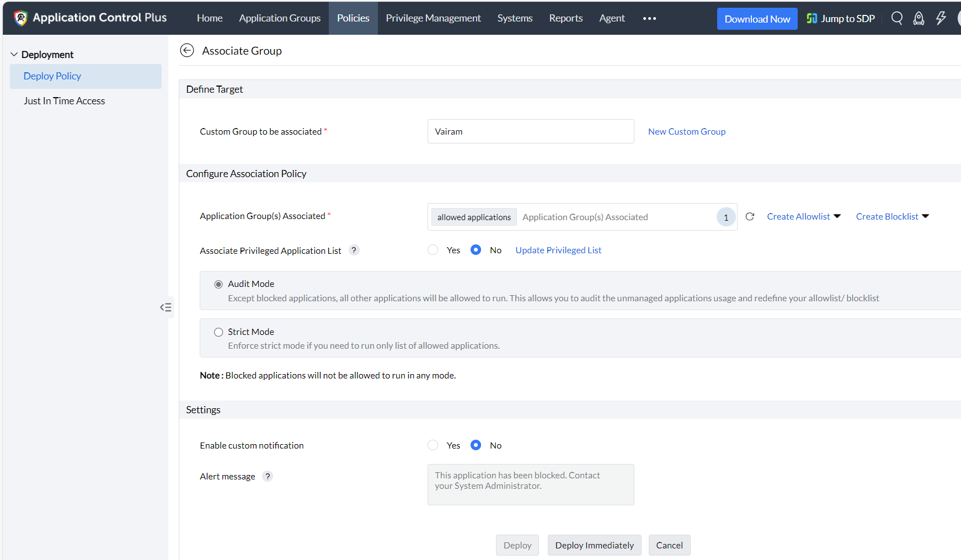Open the more options ellipsis menu

(649, 18)
